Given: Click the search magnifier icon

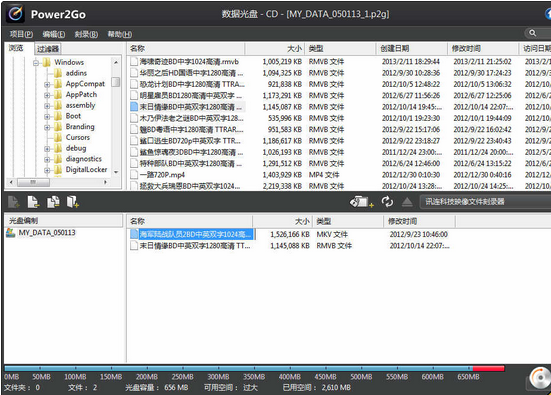Looking at the screenshot, I should (533, 33).
